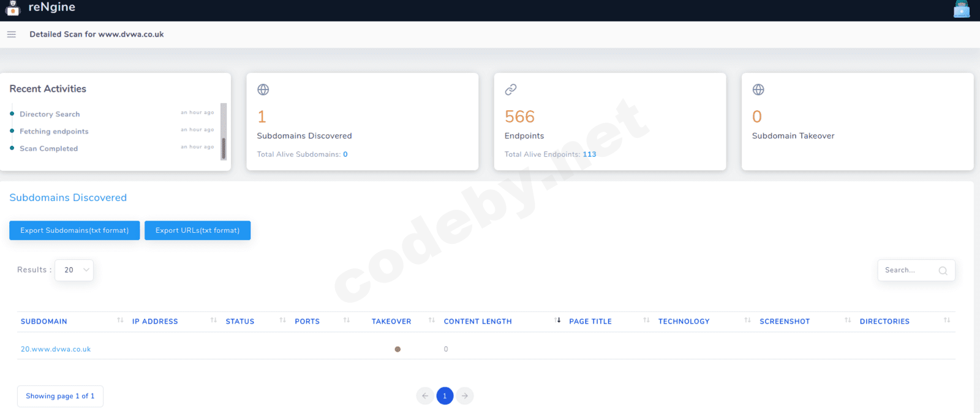Click the Page Title column header
This screenshot has height=413, width=980.
590,321
